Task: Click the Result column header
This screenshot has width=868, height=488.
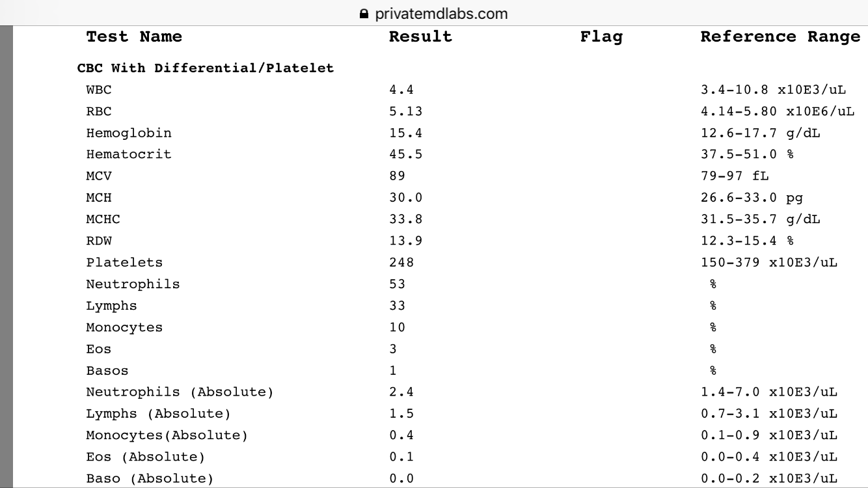Action: click(420, 37)
